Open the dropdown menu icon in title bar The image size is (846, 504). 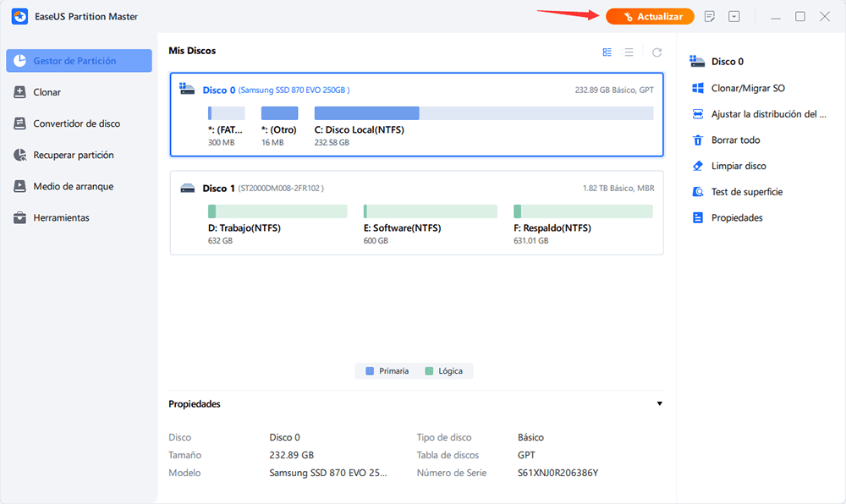pos(733,17)
